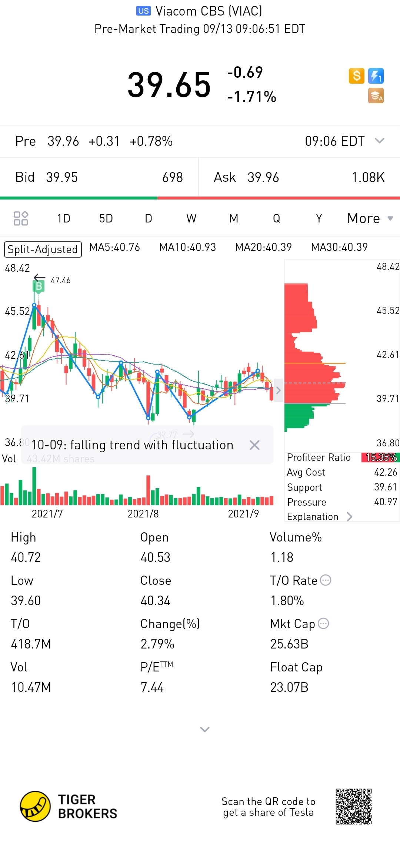Tap the Volume% 1.18 value
Viewport: 400px width, 868px height.
[281, 557]
